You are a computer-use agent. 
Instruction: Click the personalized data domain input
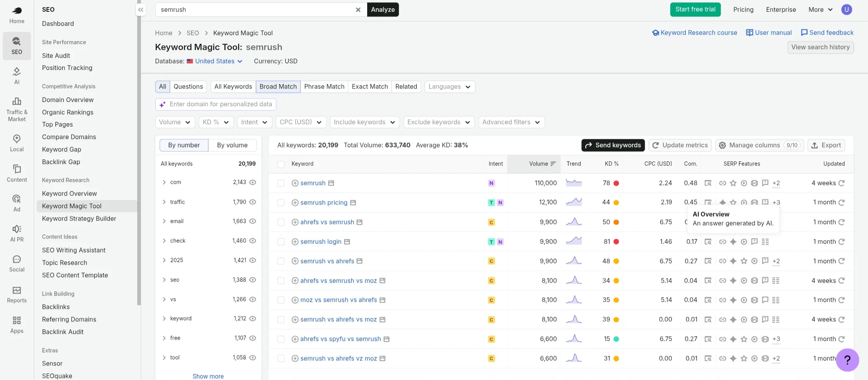point(216,104)
